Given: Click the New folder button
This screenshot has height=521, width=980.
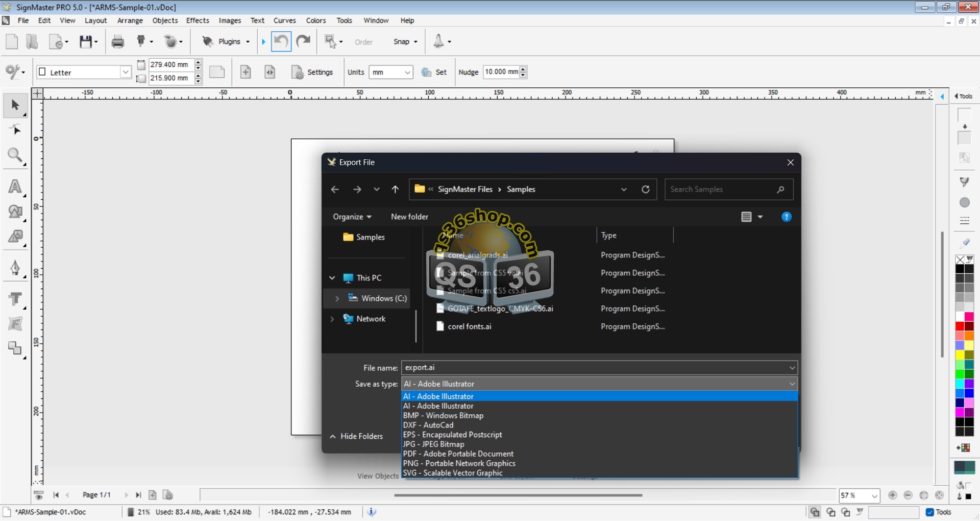Looking at the screenshot, I should [409, 217].
